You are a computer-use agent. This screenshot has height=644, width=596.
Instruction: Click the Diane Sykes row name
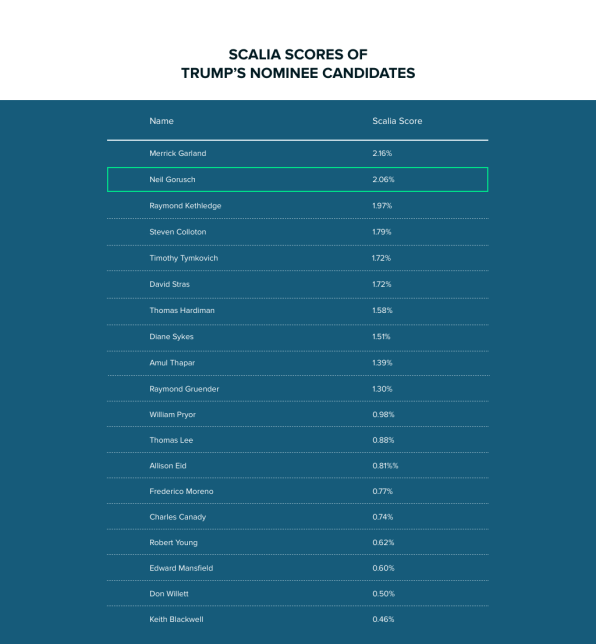click(x=171, y=337)
